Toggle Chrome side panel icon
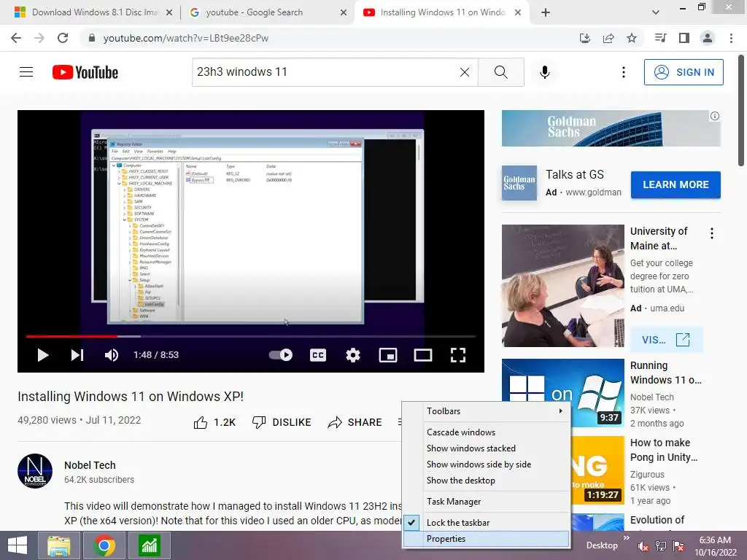The width and height of the screenshot is (747, 560). [684, 38]
